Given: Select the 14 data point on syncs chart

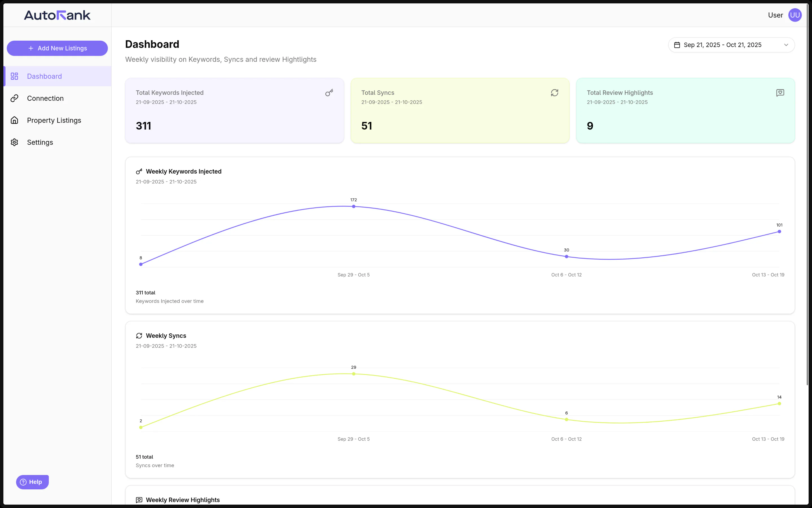Looking at the screenshot, I should pos(780,404).
